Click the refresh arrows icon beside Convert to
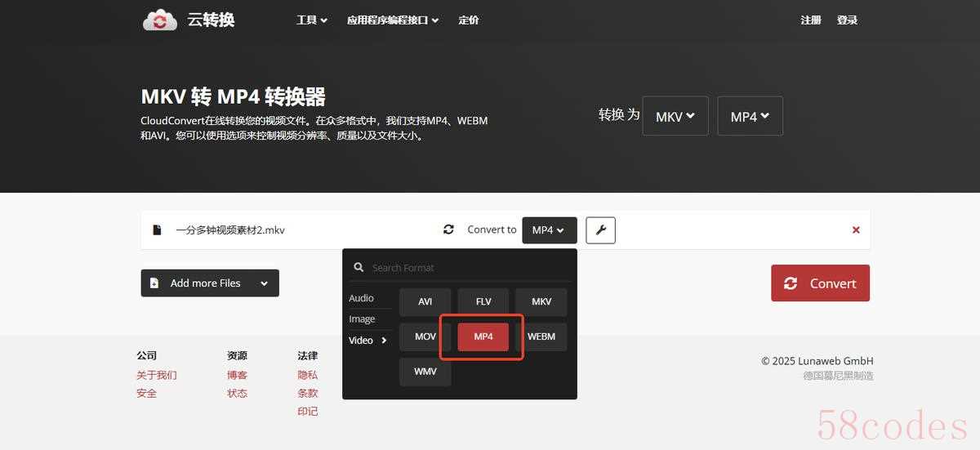This screenshot has width=980, height=450. click(448, 229)
